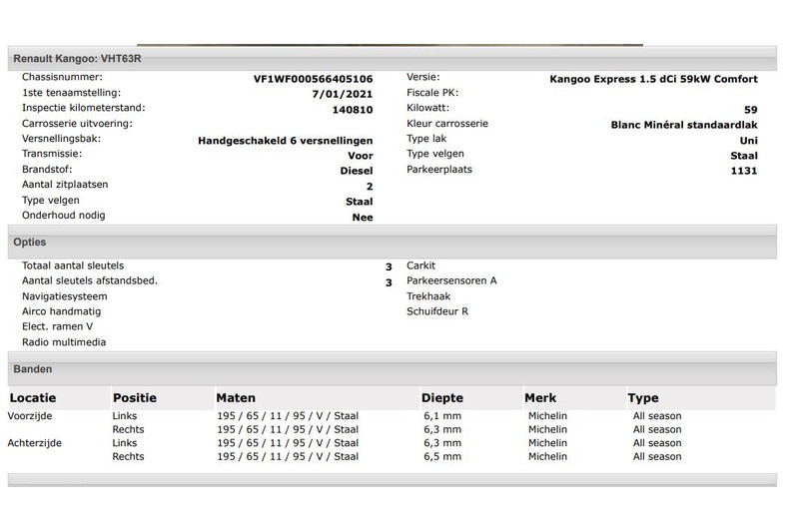This screenshot has height=532, width=799.
Task: Click the mileage value 140810
Action: pos(352,109)
